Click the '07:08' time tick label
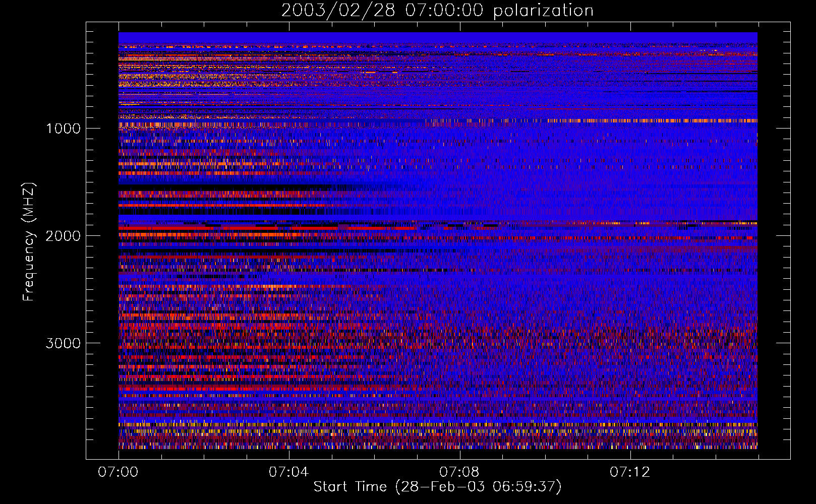Viewport: 816px width, 504px height. [459, 472]
